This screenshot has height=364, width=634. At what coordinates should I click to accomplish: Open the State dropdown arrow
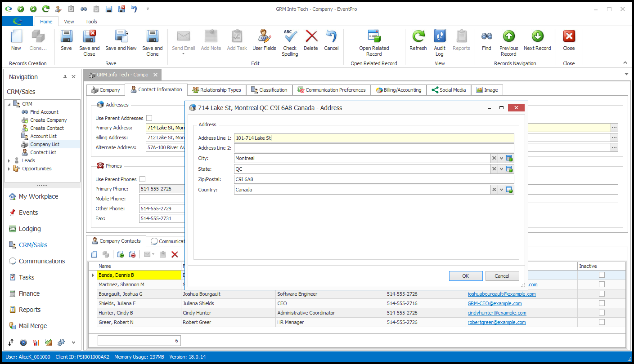502,169
